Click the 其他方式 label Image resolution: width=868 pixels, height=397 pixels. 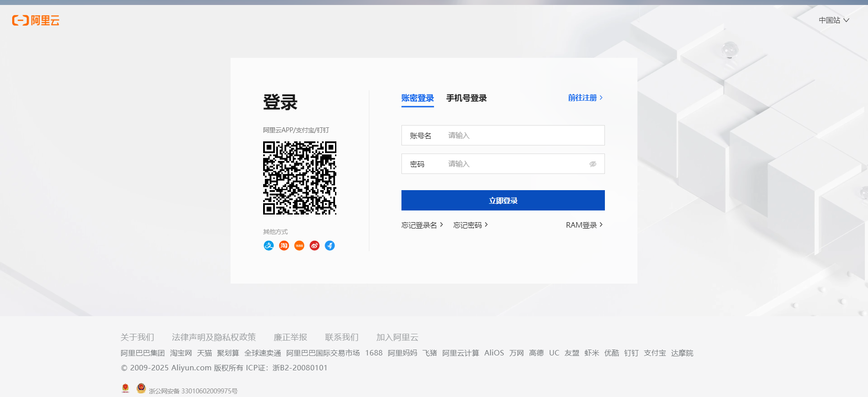point(275,232)
